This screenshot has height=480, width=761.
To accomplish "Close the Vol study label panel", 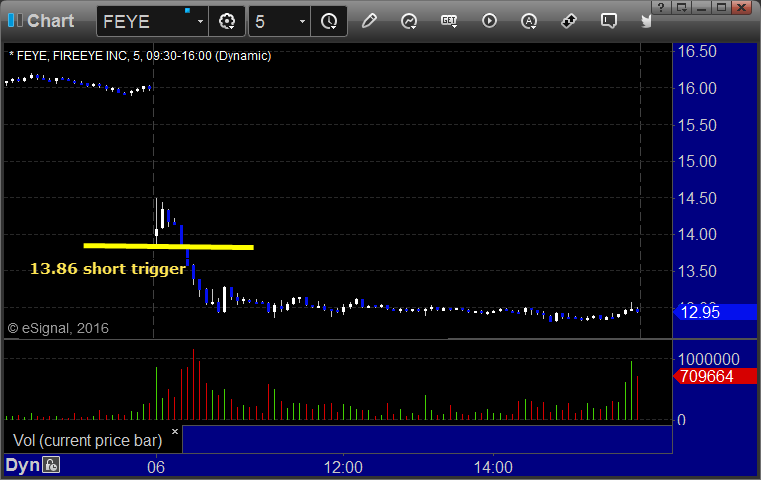I will 175,431.
